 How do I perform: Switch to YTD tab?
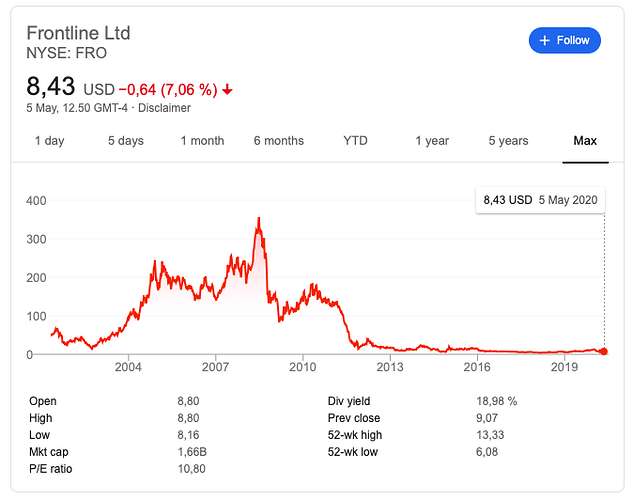355,141
